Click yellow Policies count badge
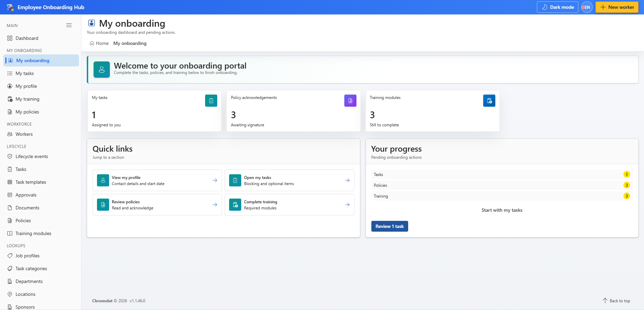 click(x=627, y=185)
